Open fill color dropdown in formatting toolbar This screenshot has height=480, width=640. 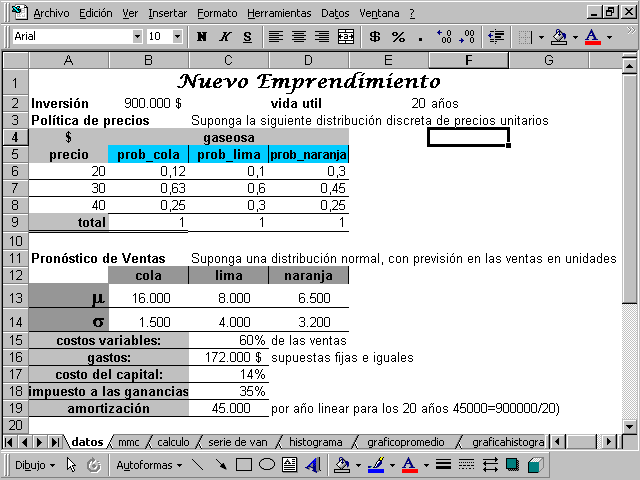(575, 37)
